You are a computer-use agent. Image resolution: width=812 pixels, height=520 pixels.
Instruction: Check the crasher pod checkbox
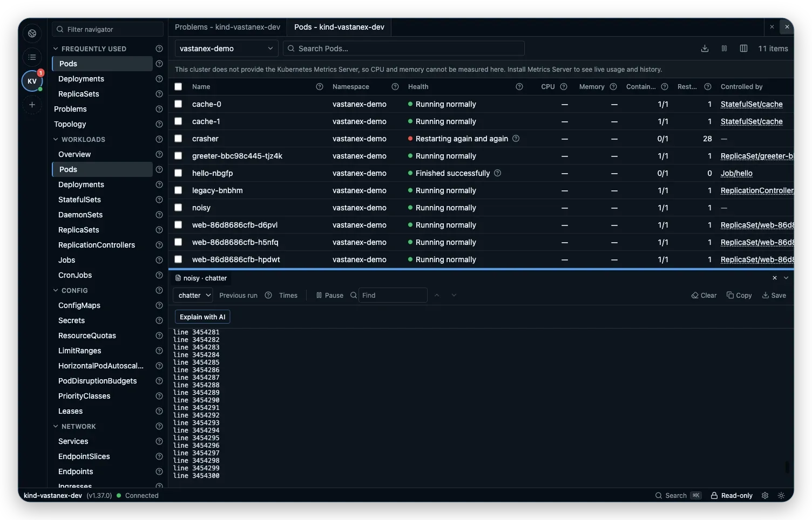(x=178, y=139)
